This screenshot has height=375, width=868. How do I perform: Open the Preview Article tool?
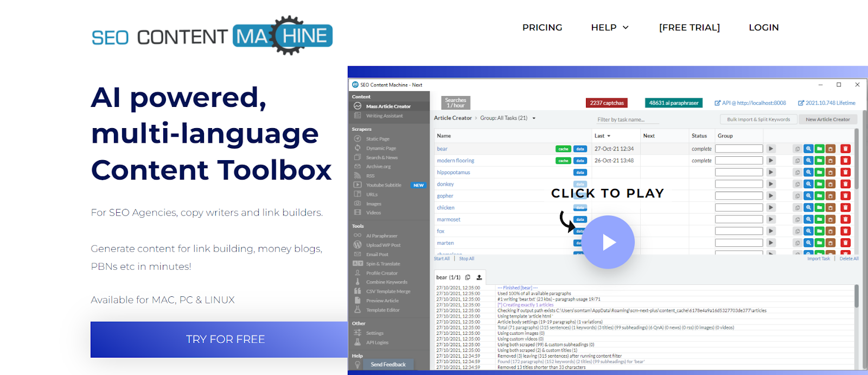382,301
